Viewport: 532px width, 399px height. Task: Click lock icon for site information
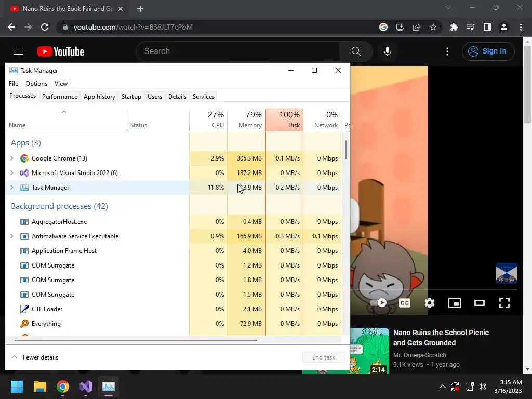(x=65, y=27)
